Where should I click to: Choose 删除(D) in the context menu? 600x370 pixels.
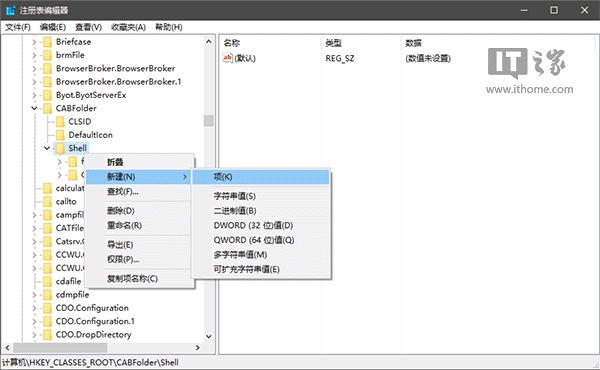138,211
